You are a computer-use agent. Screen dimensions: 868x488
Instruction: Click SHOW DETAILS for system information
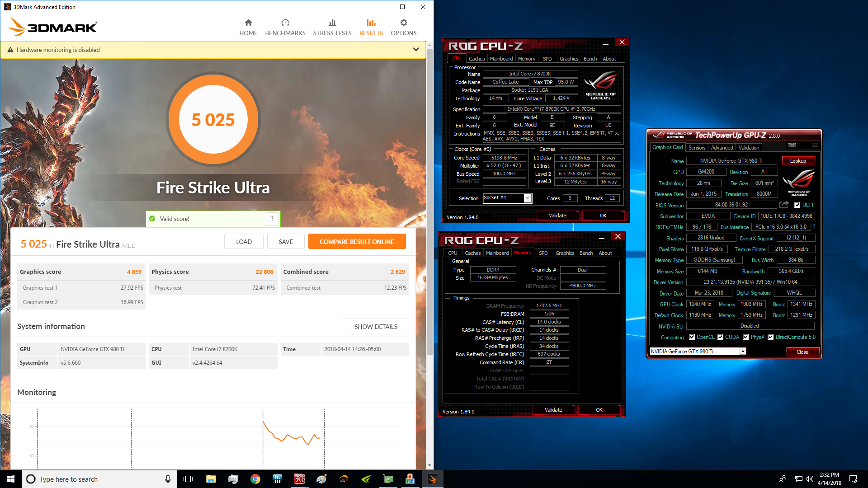tap(376, 327)
